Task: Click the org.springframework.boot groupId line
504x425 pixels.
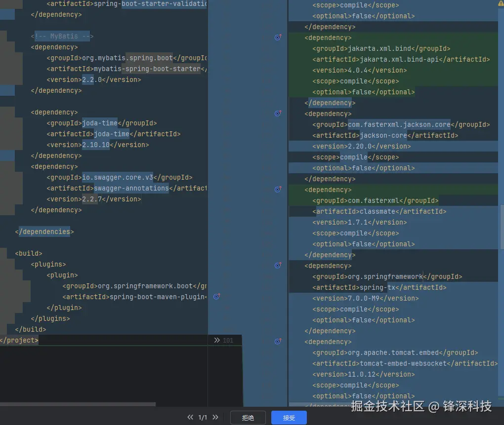Action: (134, 286)
